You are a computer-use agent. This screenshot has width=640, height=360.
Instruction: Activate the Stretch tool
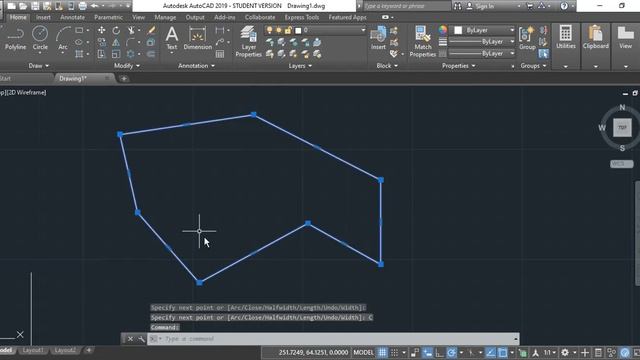coord(101,54)
